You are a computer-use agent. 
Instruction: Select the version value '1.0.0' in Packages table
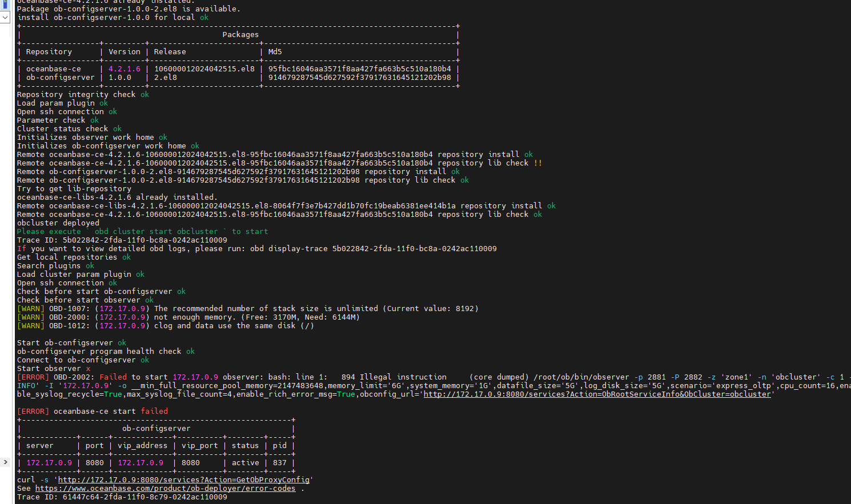point(120,78)
